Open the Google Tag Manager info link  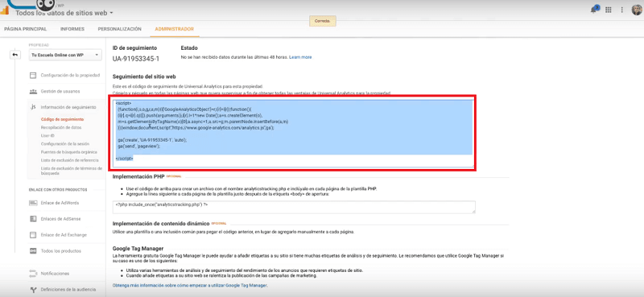tap(190, 285)
